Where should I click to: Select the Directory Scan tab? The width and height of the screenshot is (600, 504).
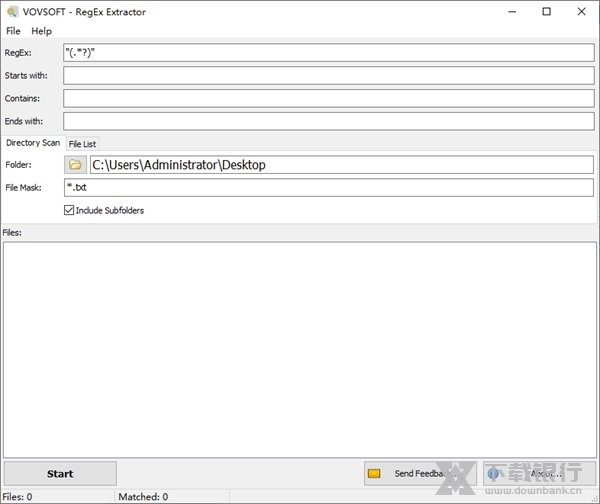(x=33, y=143)
